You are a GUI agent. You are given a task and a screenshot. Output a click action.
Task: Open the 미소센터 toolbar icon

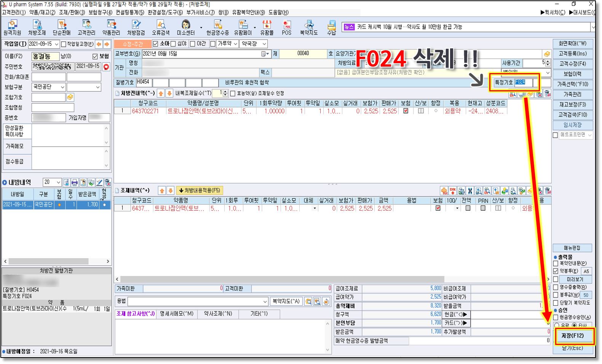click(186, 27)
